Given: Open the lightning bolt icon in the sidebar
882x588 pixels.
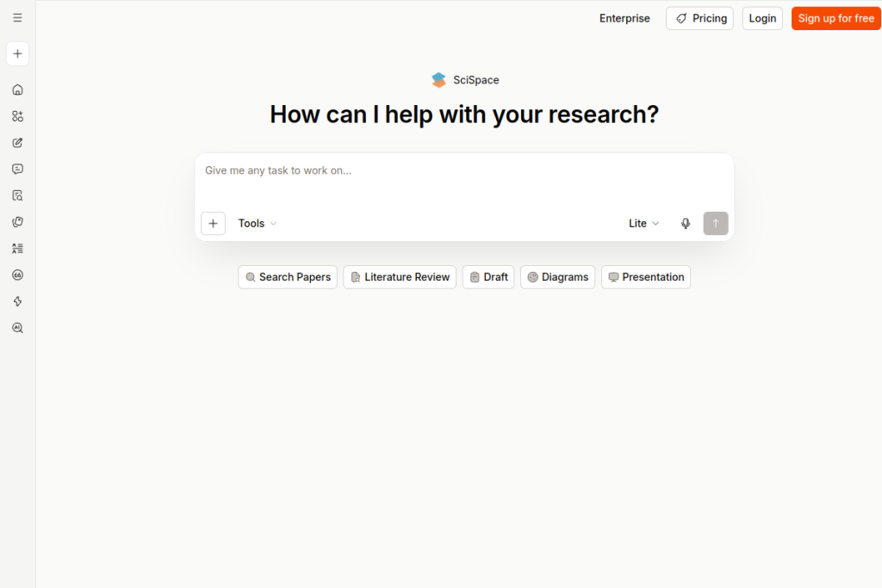Looking at the screenshot, I should [17, 301].
